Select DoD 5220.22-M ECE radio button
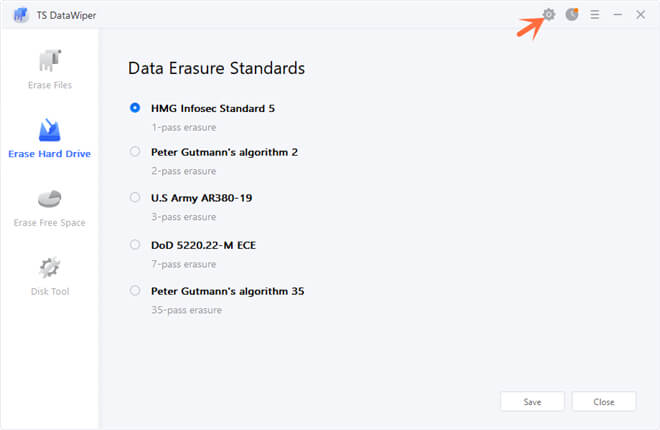Screen dimensions: 660x430 pyautogui.click(x=135, y=244)
